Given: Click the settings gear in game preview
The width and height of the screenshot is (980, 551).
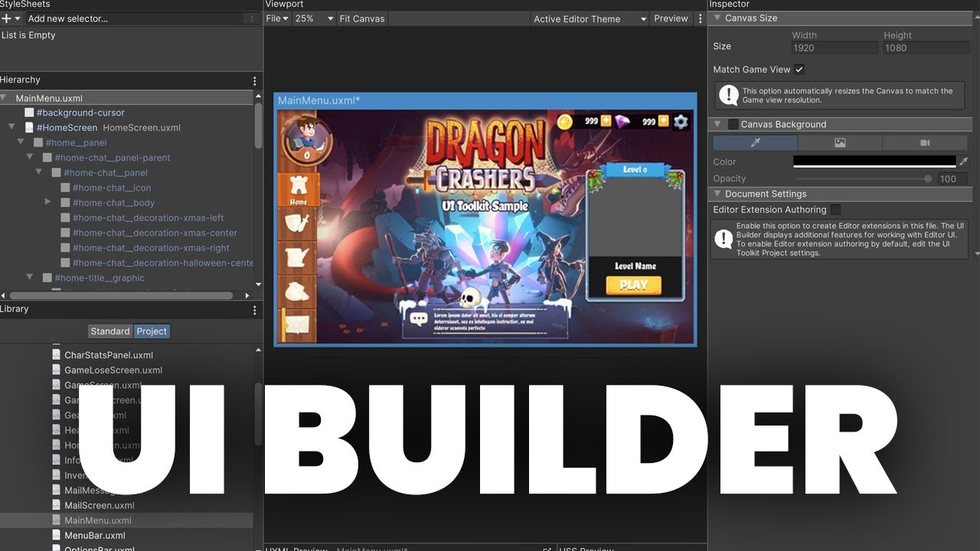Looking at the screenshot, I should click(680, 122).
